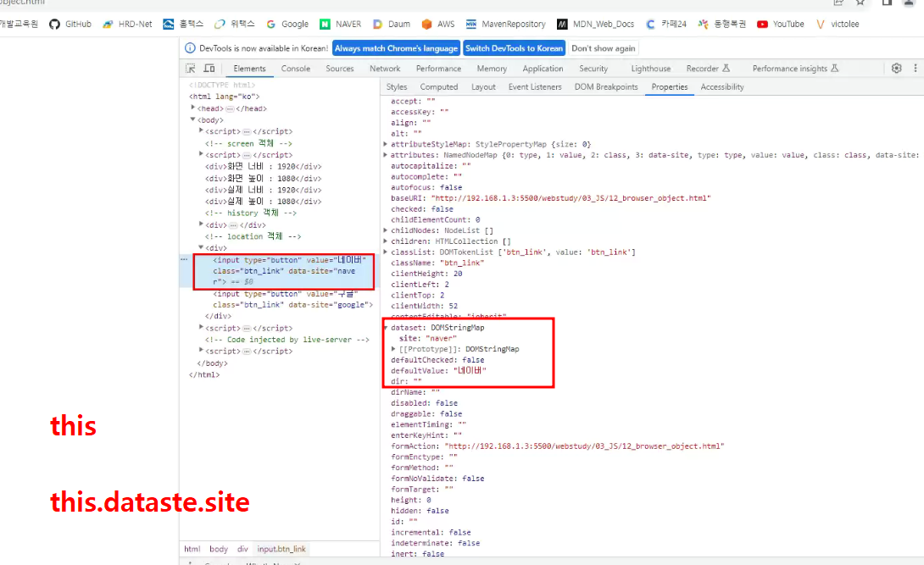
Task: Switch to the Console tab
Action: (x=295, y=69)
